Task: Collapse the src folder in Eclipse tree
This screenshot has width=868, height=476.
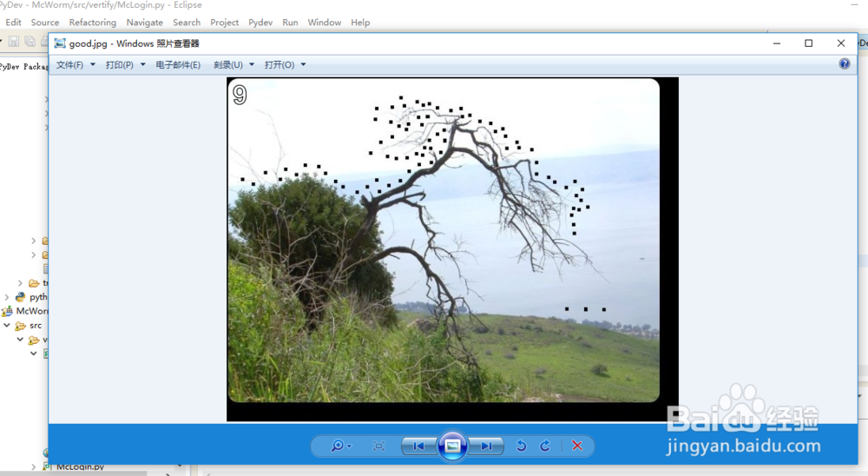Action: (x=7, y=325)
